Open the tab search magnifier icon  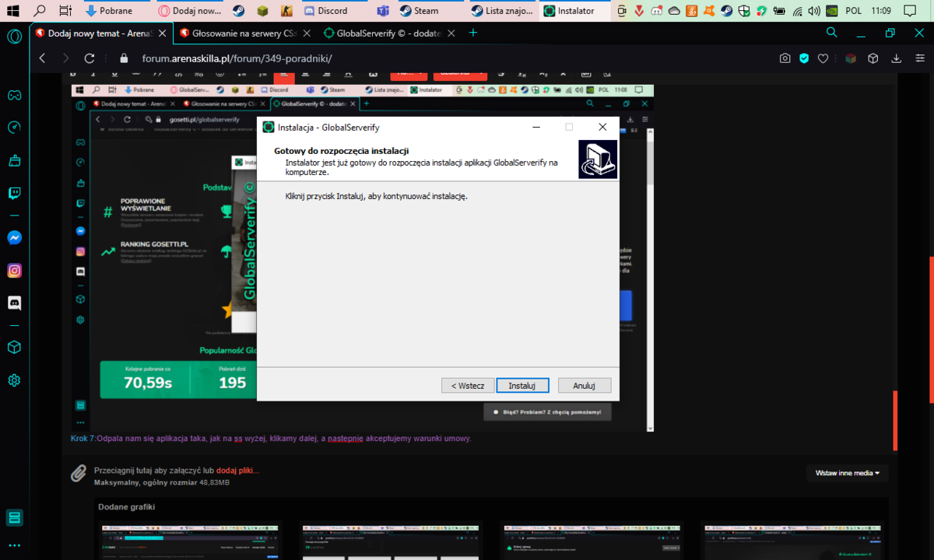pyautogui.click(x=832, y=33)
